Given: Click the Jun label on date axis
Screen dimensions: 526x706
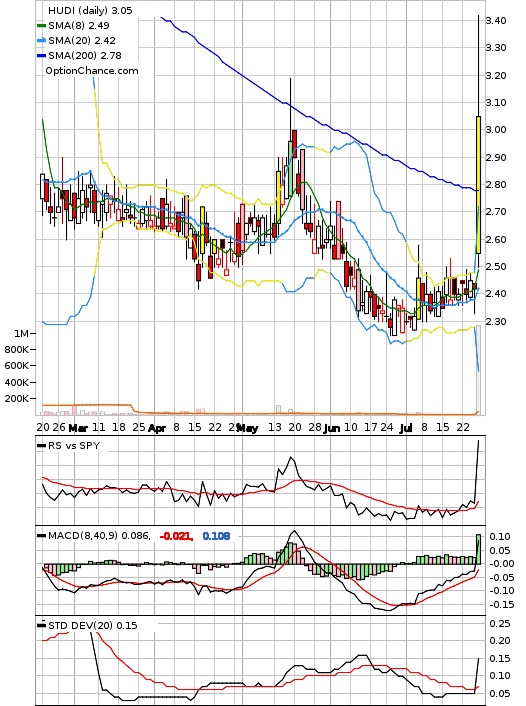Looking at the screenshot, I should 332,428.
